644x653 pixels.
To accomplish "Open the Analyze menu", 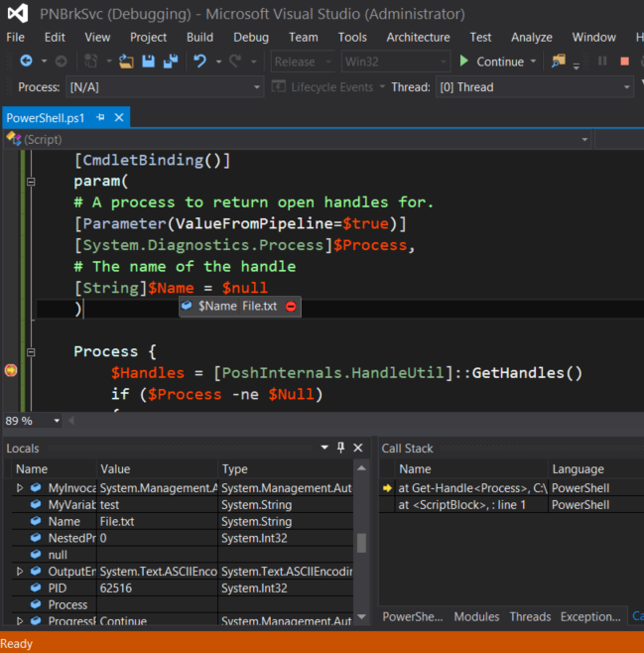I will point(532,38).
